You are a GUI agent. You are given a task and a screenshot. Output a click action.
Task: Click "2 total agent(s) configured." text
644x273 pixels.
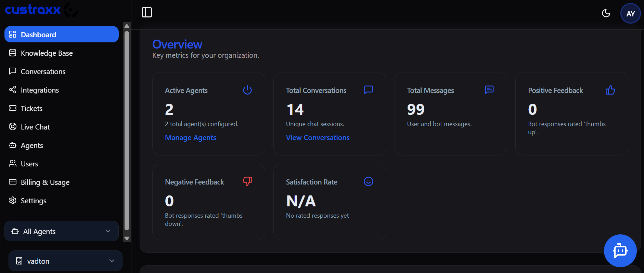click(202, 124)
